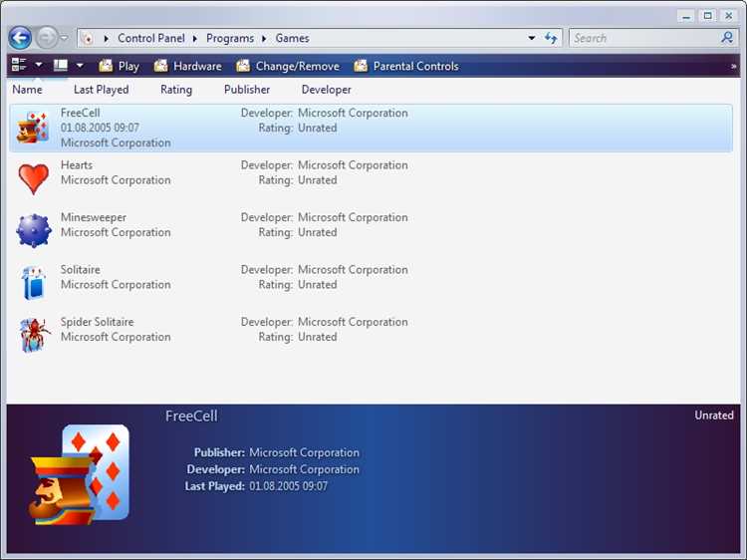Maximize the Games window
The image size is (747, 560).
[x=707, y=16]
